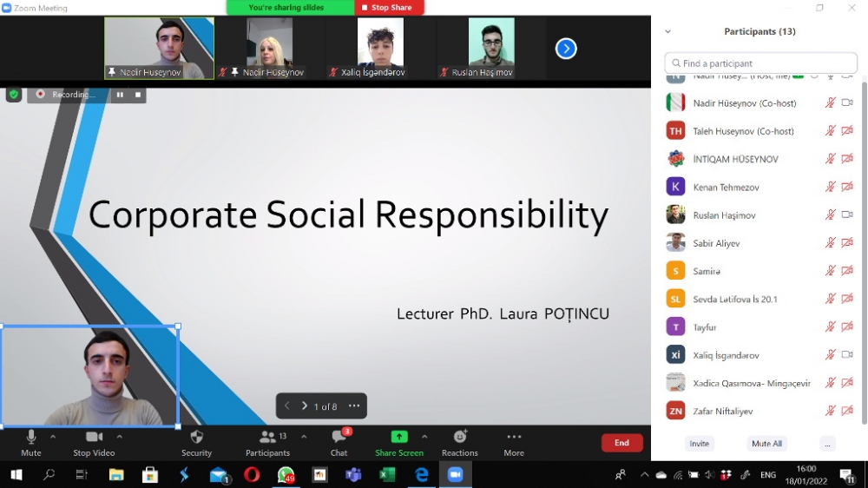This screenshot has width=868, height=488.
Task: Click the green encryption shield icon
Action: (x=14, y=94)
